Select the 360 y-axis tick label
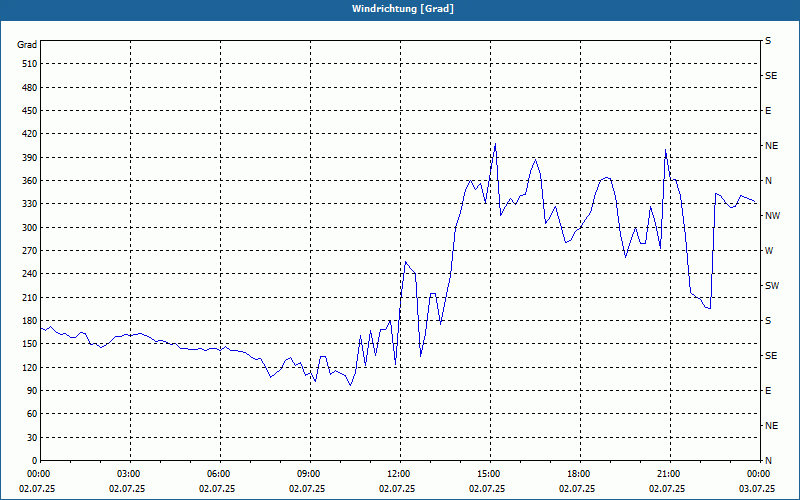 pyautogui.click(x=30, y=181)
